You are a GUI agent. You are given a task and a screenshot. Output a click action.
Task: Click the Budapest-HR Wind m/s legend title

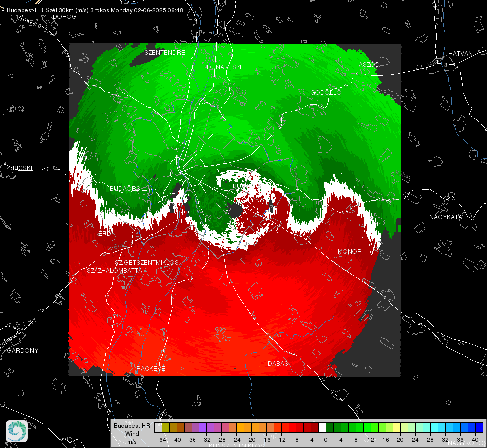132,433
